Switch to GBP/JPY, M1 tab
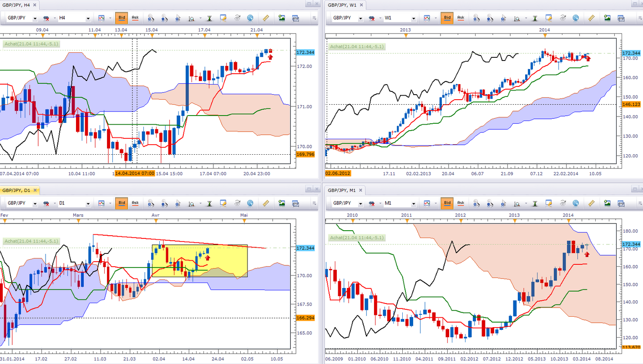 coord(346,190)
